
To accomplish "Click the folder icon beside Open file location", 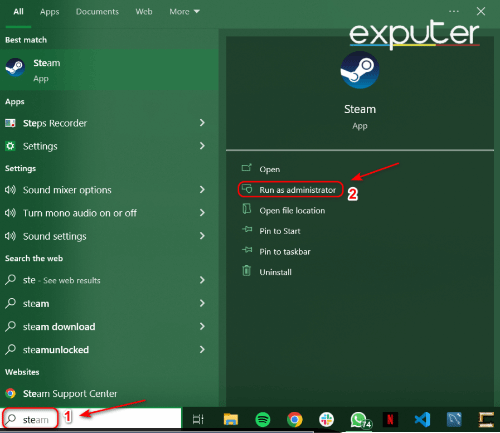I will 247,209.
